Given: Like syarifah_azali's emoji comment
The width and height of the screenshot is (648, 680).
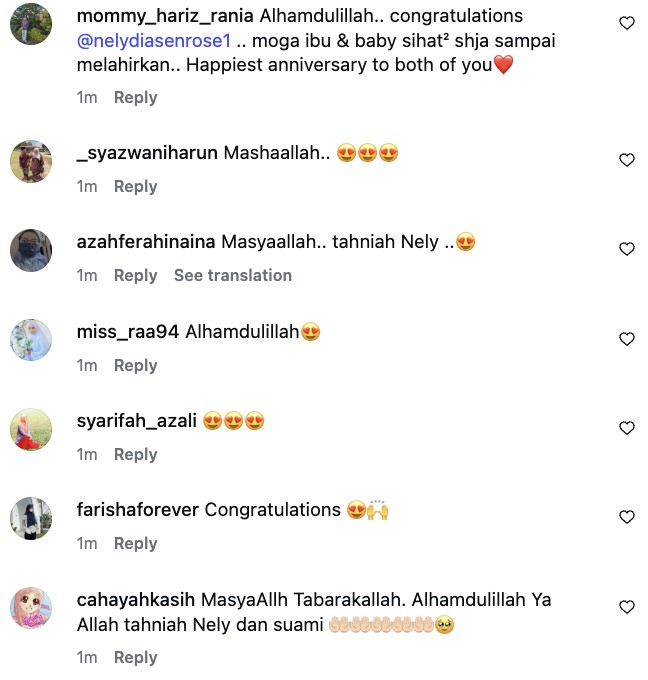Looking at the screenshot, I should [627, 428].
